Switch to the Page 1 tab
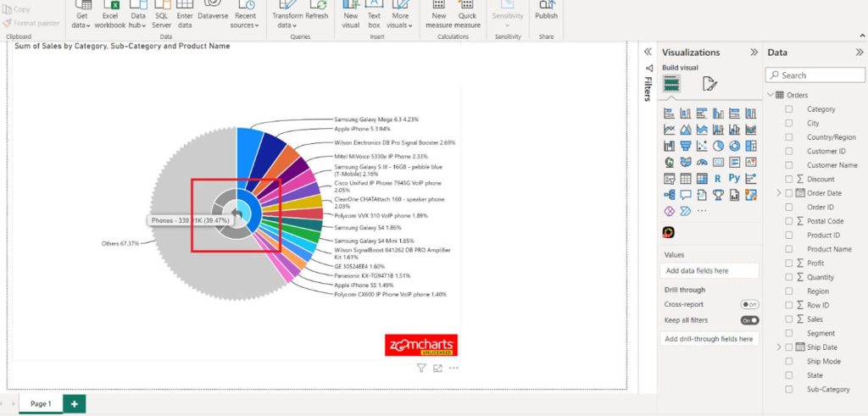Viewport: 868px width, 416px height. (41, 404)
